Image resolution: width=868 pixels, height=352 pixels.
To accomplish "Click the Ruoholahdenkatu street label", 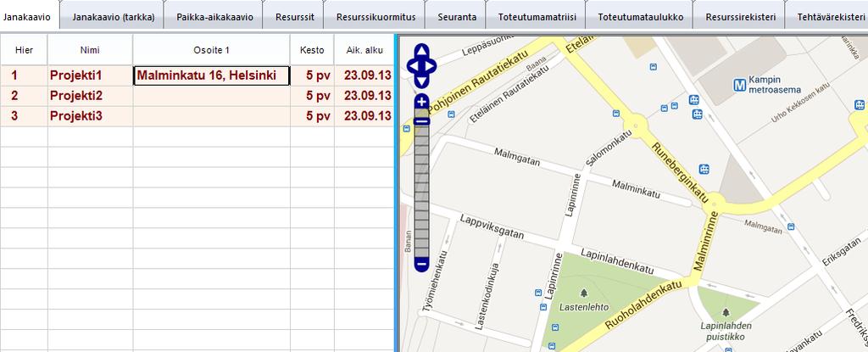I will 645,304.
